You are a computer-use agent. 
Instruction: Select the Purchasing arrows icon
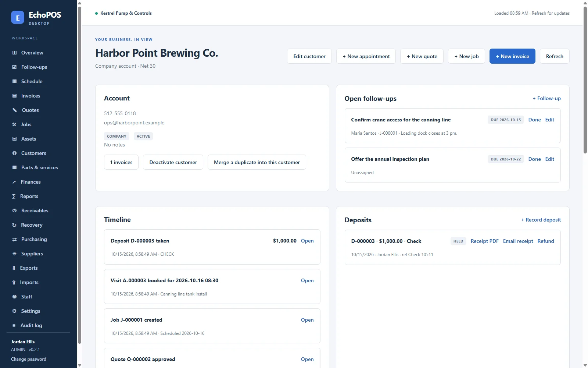click(14, 239)
